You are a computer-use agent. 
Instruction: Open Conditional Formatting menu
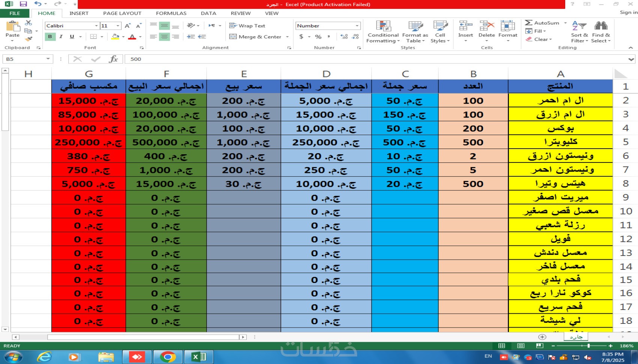coord(383,32)
